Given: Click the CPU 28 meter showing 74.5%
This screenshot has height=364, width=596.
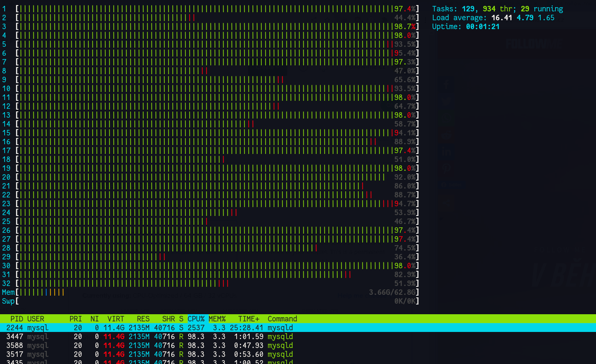Looking at the screenshot, I should pos(211,248).
